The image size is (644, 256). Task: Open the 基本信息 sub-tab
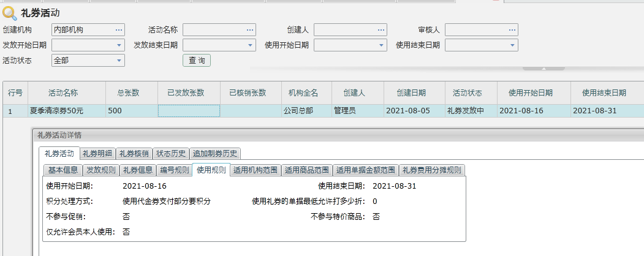coord(63,170)
